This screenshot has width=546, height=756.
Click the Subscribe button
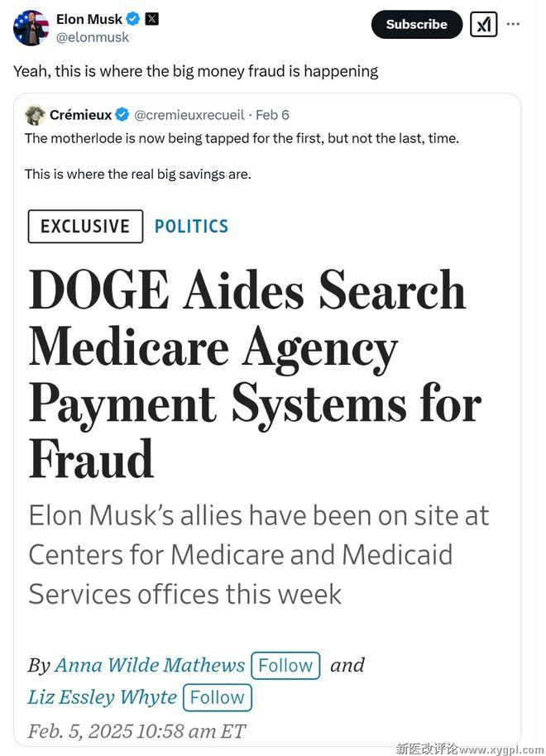[x=417, y=25]
